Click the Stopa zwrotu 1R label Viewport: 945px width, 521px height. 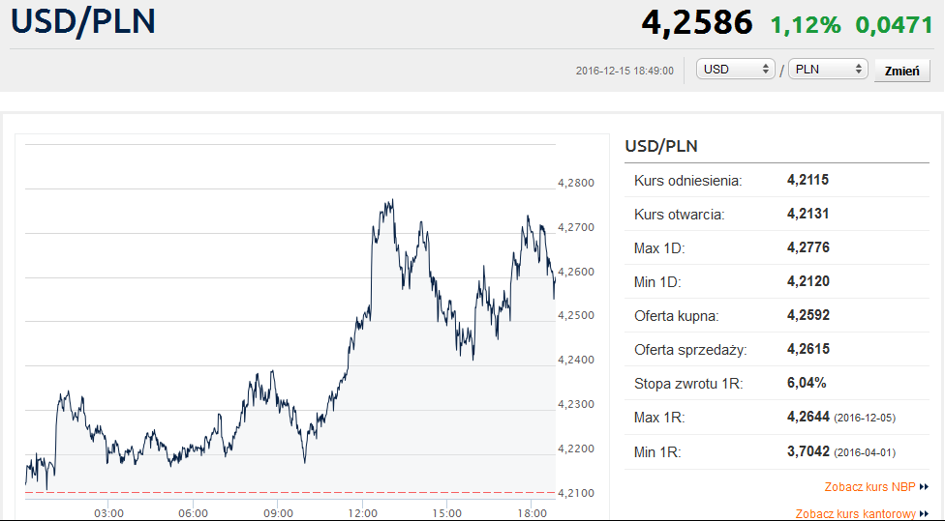click(688, 384)
